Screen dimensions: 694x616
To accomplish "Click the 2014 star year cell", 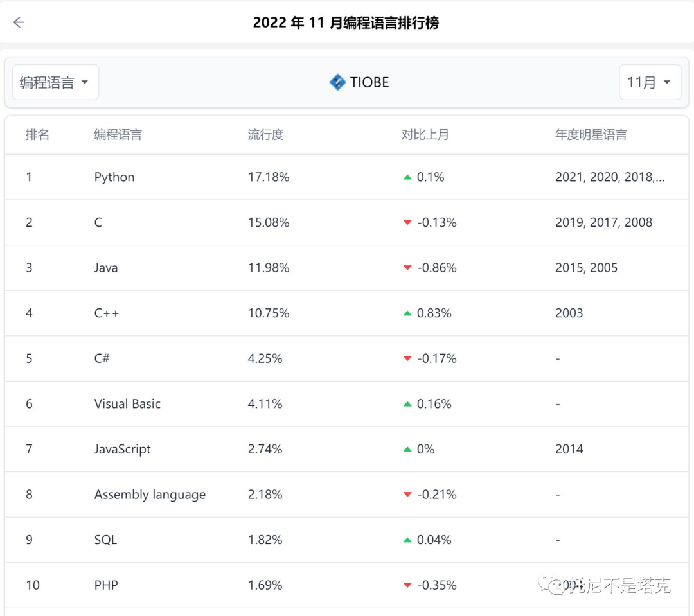I will (x=569, y=449).
